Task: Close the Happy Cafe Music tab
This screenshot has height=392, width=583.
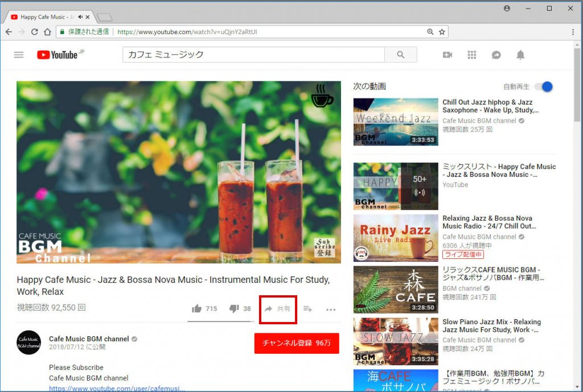Action: 87,17
